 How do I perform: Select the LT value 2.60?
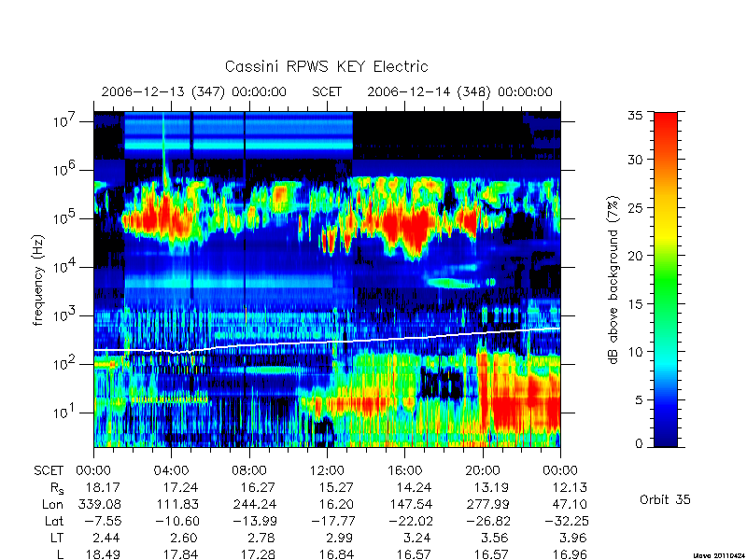tap(184, 538)
